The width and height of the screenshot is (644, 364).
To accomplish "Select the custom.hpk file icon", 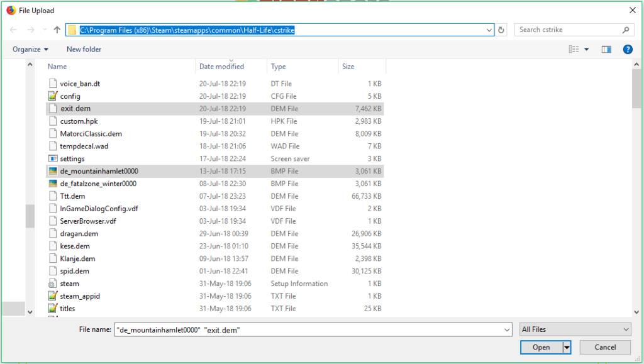I will point(53,121).
